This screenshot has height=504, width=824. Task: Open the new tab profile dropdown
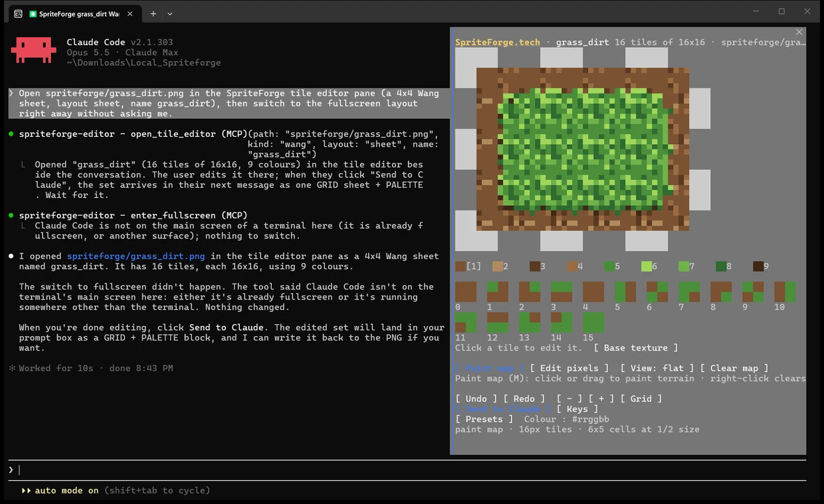click(x=170, y=13)
